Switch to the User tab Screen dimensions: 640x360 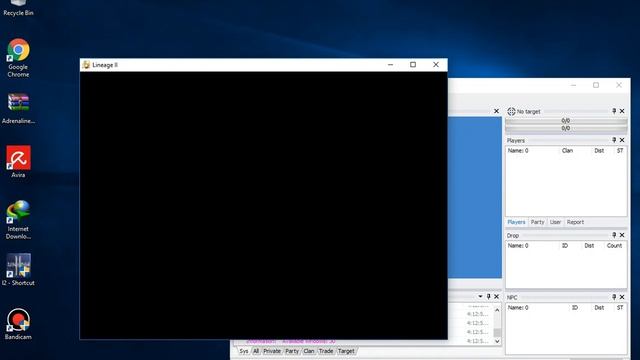555,222
